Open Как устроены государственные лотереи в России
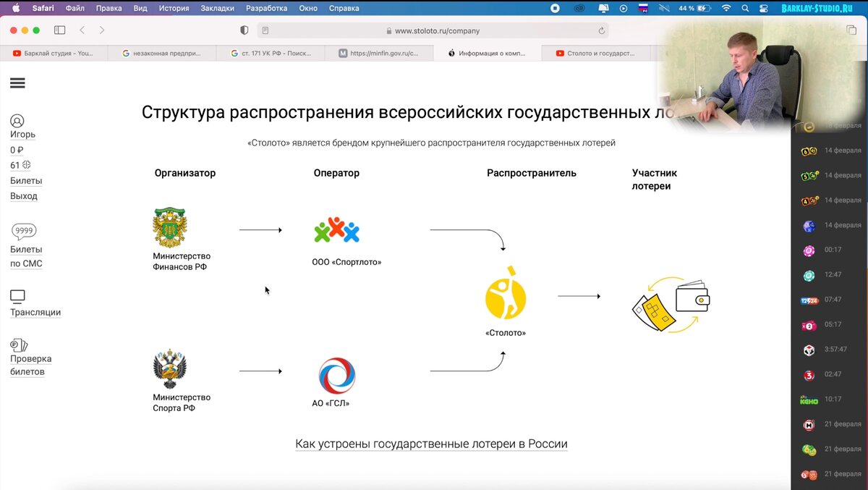The image size is (868, 490). (x=431, y=444)
